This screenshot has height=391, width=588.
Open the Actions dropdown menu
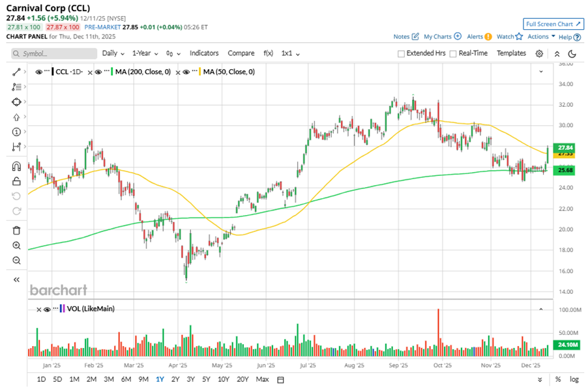pyautogui.click(x=541, y=37)
